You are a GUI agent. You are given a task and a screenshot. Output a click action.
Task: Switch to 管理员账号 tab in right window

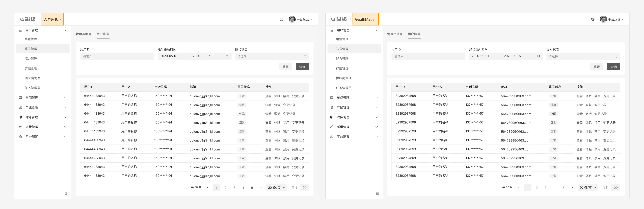tap(395, 34)
